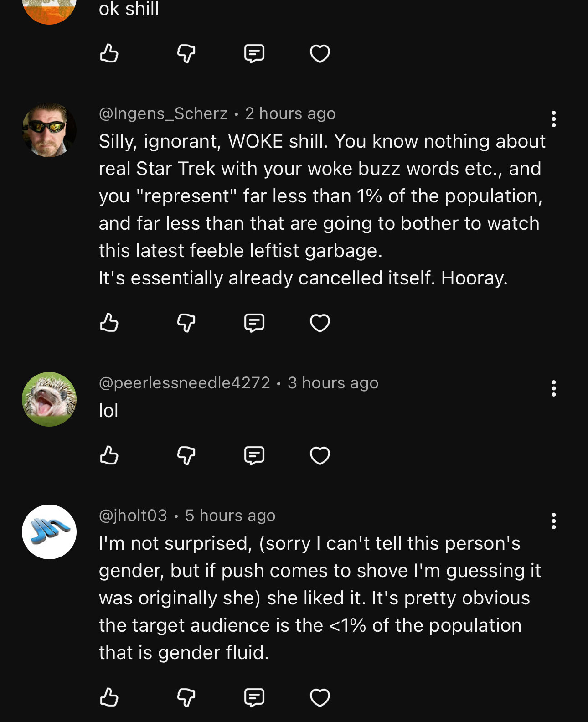Dislike the "ok shill" comment
Viewport: 588px width, 722px height.
186,53
